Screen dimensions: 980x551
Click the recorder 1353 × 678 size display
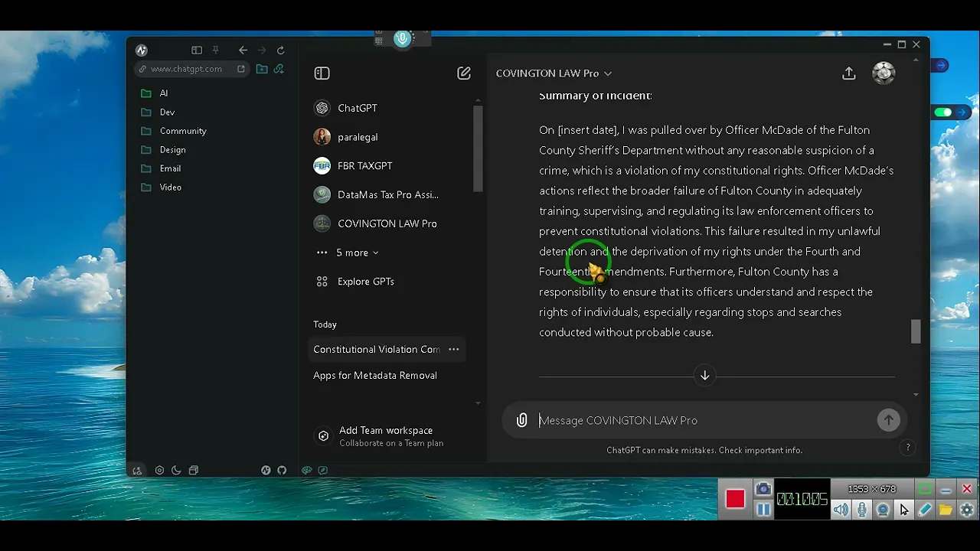click(x=871, y=489)
